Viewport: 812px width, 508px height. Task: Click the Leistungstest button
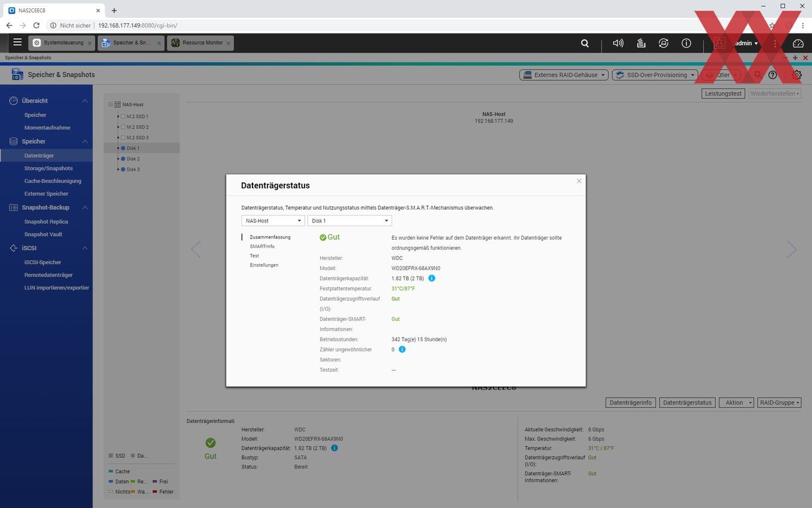pyautogui.click(x=723, y=94)
